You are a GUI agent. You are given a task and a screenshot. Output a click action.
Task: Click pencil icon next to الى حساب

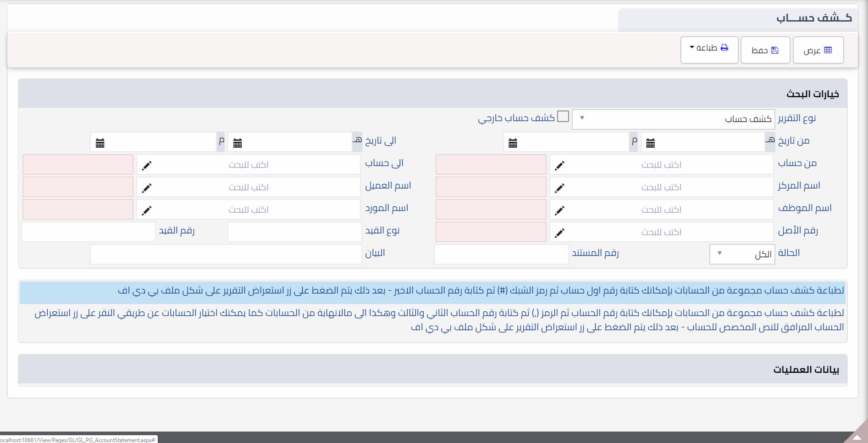(147, 166)
